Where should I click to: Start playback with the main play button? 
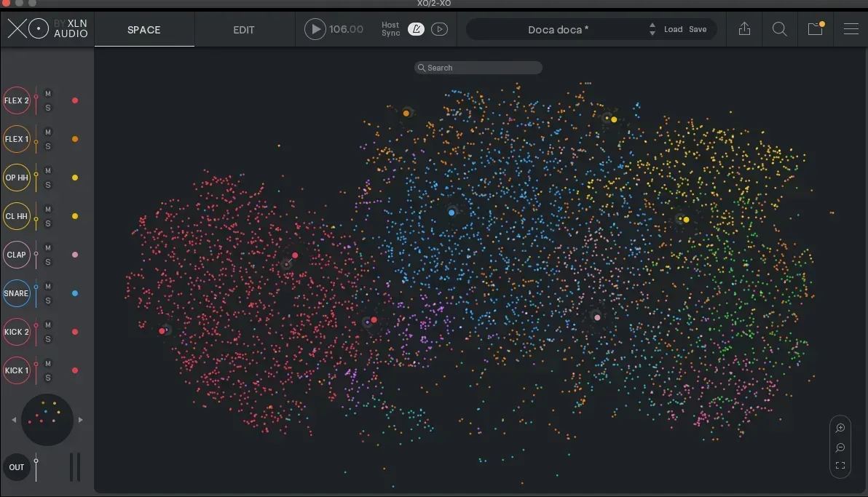(x=315, y=29)
